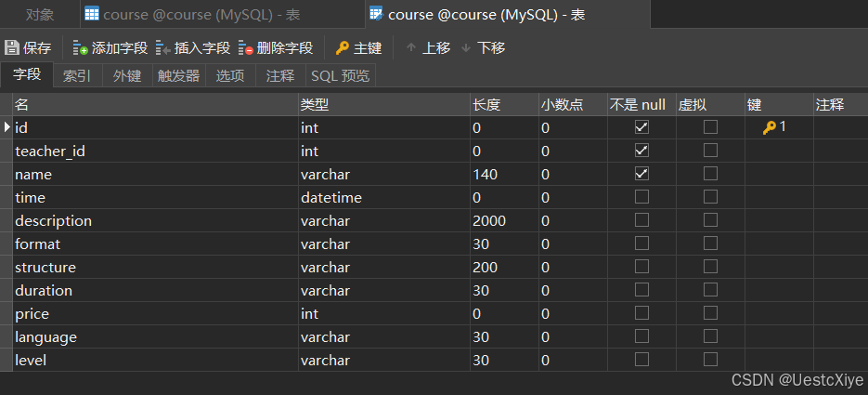The width and height of the screenshot is (868, 395).
Task: Switch to the first course @course table tab
Action: pos(223,14)
